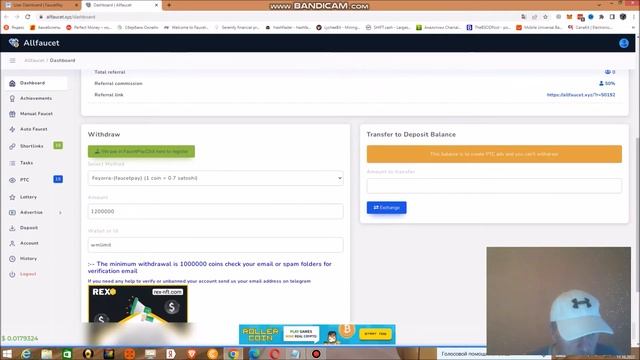This screenshot has width=640, height=360.
Task: Click the blue Exchange button
Action: point(387,208)
